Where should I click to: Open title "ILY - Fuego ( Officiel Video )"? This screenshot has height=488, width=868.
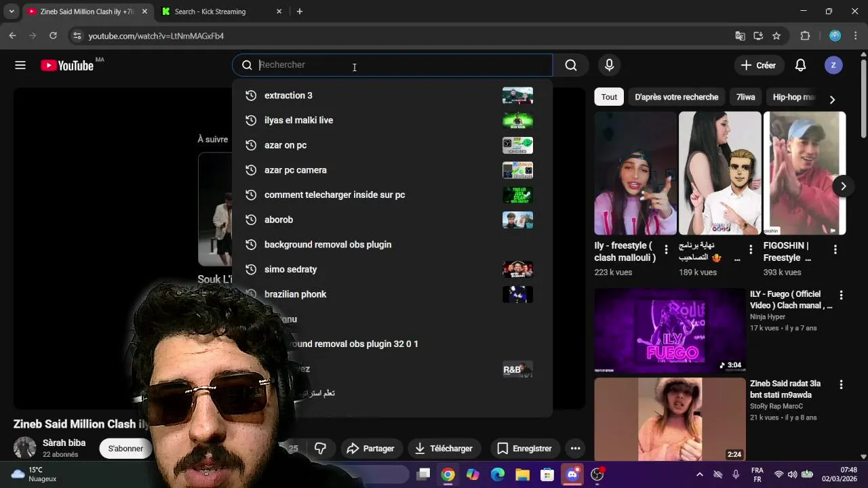(x=791, y=300)
